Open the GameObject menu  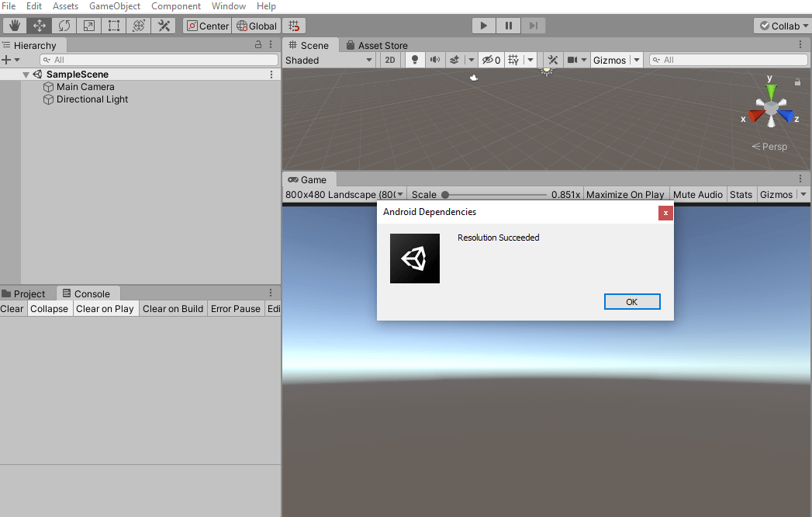coord(115,6)
